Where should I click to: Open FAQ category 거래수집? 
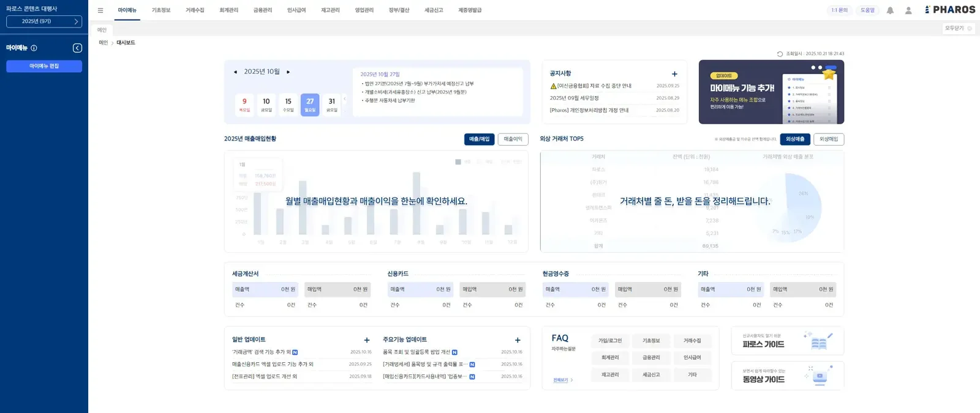692,341
